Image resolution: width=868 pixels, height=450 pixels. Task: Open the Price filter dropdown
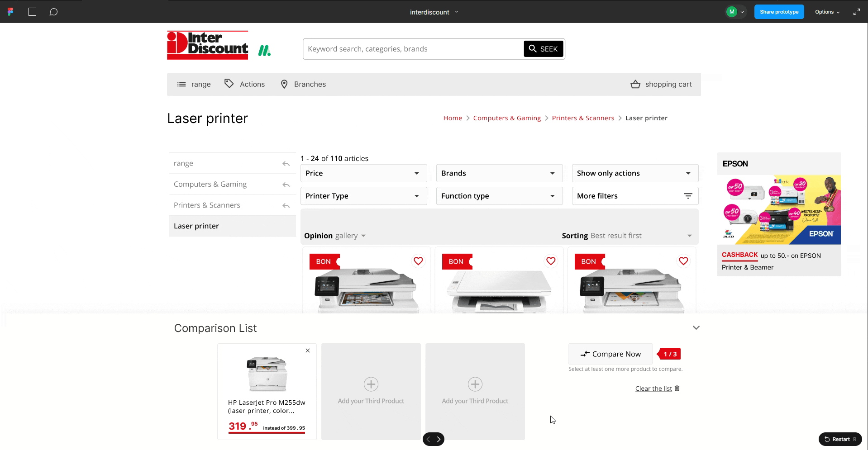pos(363,173)
